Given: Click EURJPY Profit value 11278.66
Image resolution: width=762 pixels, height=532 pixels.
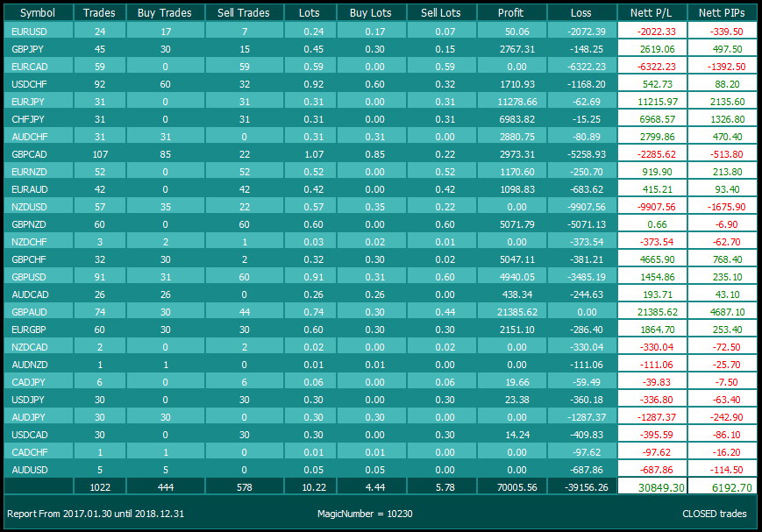Looking at the screenshot, I should (516, 102).
